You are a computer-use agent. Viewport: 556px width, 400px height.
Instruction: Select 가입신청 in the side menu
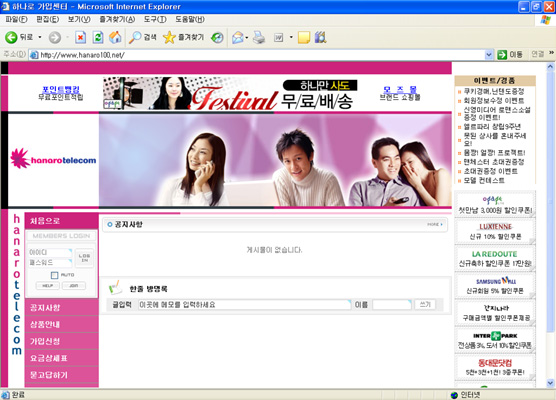tap(62, 341)
